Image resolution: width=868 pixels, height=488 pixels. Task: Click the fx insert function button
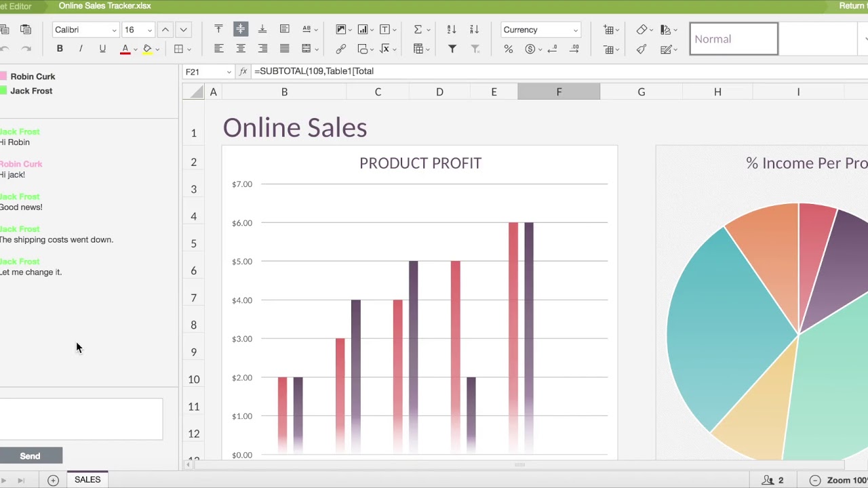tap(243, 71)
